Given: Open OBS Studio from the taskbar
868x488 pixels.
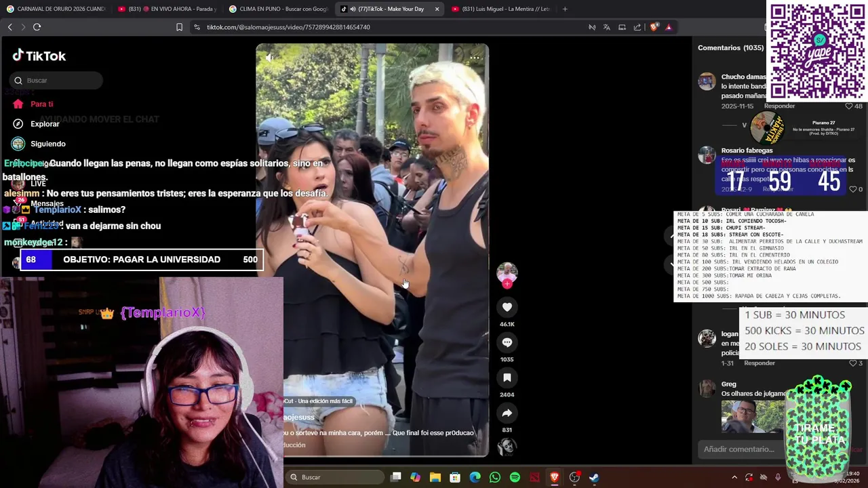Looking at the screenshot, I should coord(574,477).
